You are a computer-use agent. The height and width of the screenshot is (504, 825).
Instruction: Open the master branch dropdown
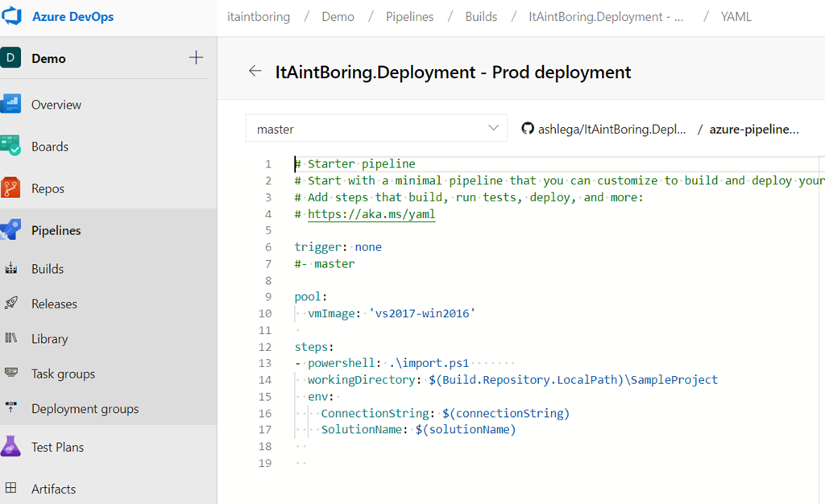[376, 128]
